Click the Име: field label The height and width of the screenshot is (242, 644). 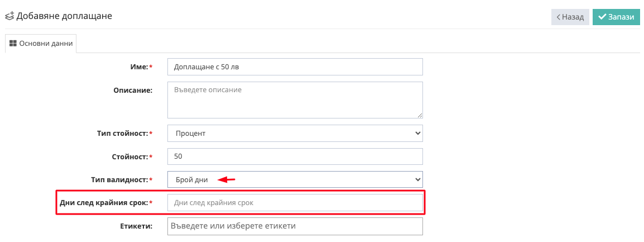[137, 67]
